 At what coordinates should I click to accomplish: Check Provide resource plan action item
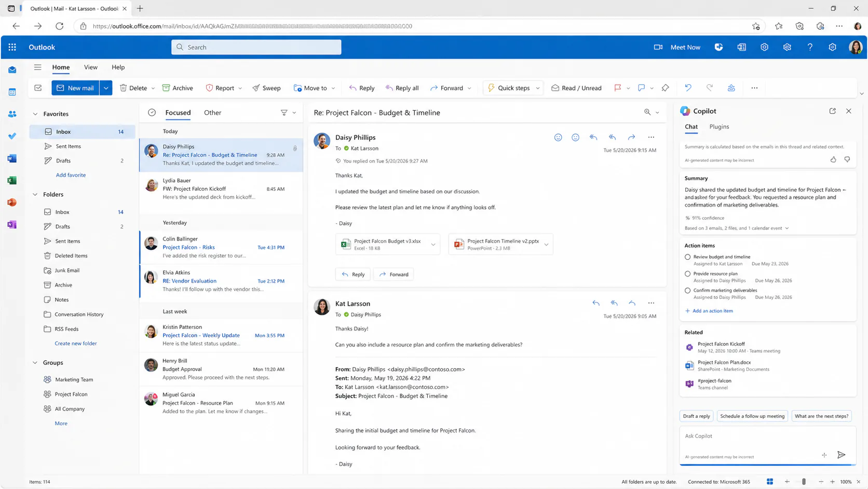[687, 273]
